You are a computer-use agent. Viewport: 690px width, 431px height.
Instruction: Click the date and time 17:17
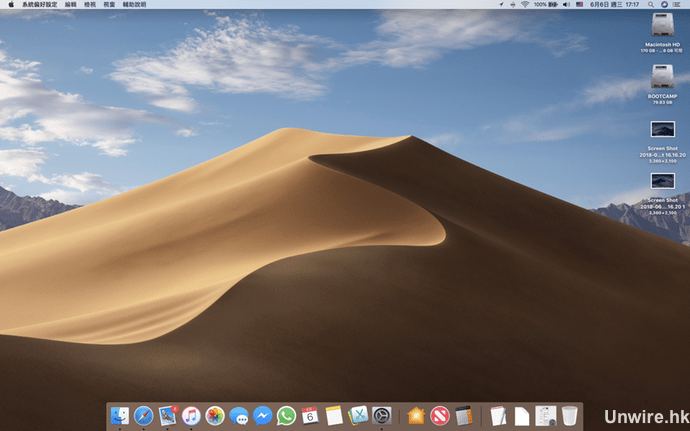pyautogui.click(x=615, y=4)
